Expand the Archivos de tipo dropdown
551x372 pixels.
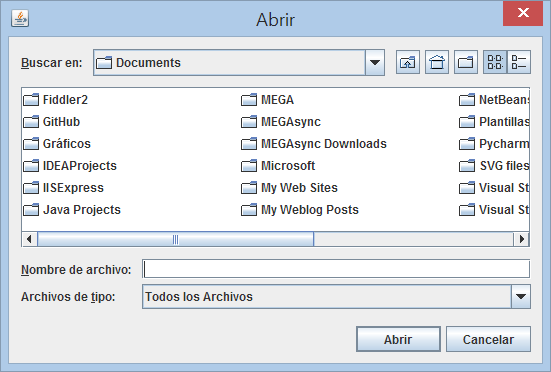[521, 296]
